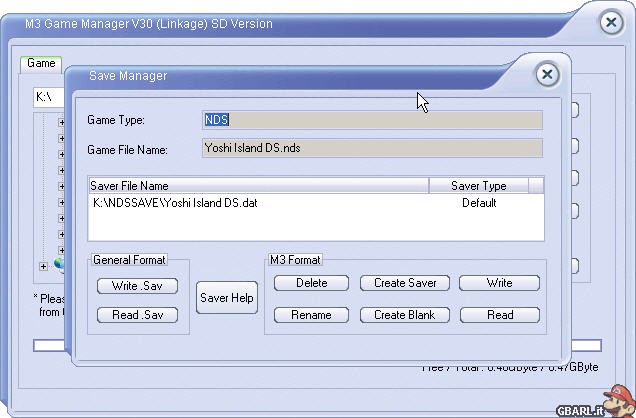The image size is (636, 418).
Task: Click the Default saver type cell
Action: [x=479, y=203]
